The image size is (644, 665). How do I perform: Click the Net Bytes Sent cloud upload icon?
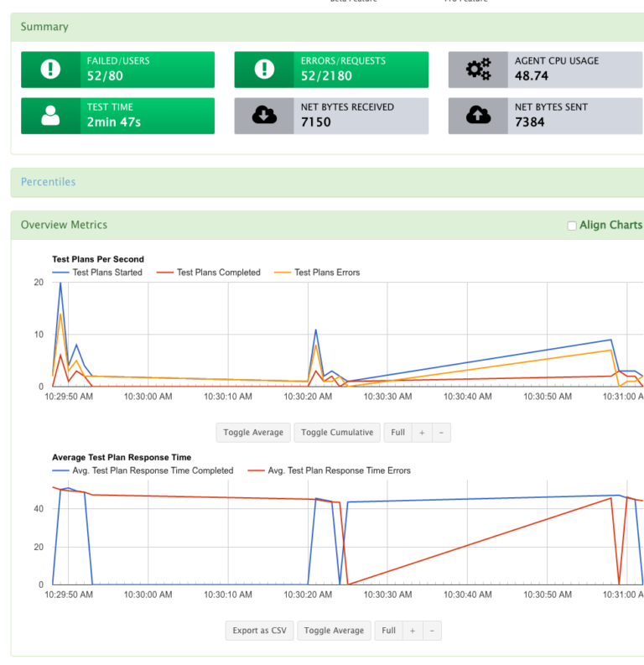pyautogui.click(x=478, y=115)
